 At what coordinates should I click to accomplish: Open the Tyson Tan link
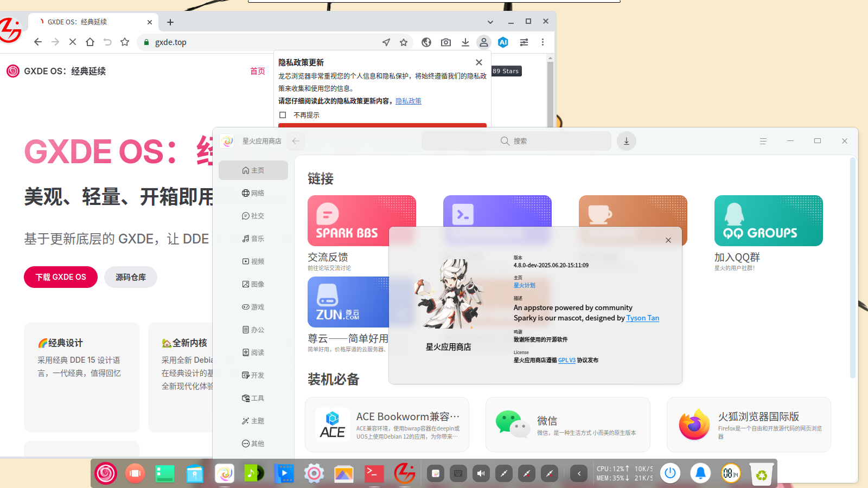(642, 318)
